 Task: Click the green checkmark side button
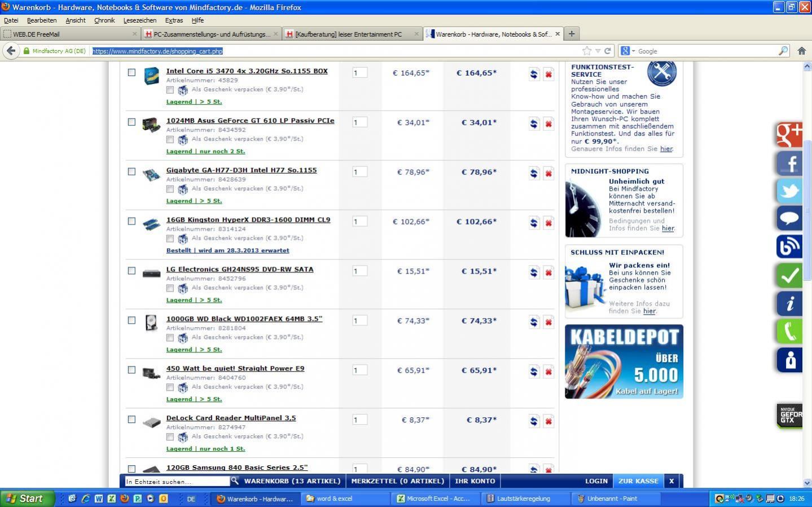point(789,275)
